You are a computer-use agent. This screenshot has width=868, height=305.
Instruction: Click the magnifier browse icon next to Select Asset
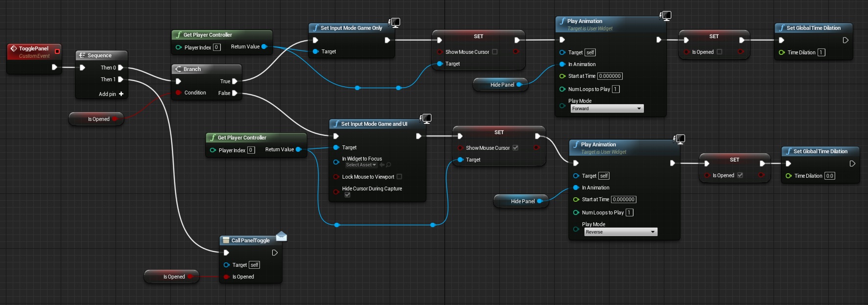point(389,165)
